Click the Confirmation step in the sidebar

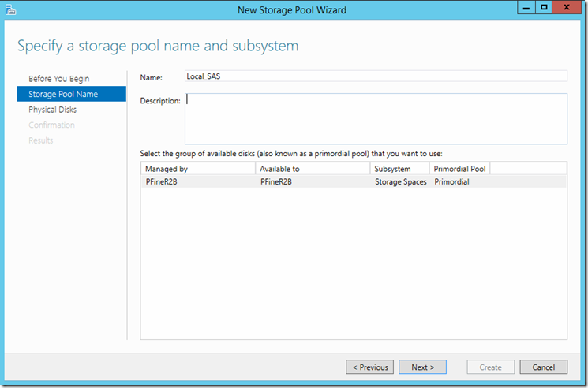point(51,125)
